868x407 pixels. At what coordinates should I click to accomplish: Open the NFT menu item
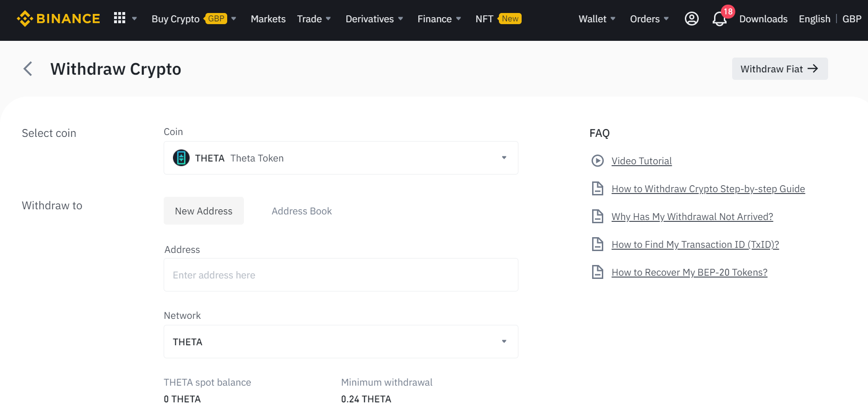coord(484,19)
